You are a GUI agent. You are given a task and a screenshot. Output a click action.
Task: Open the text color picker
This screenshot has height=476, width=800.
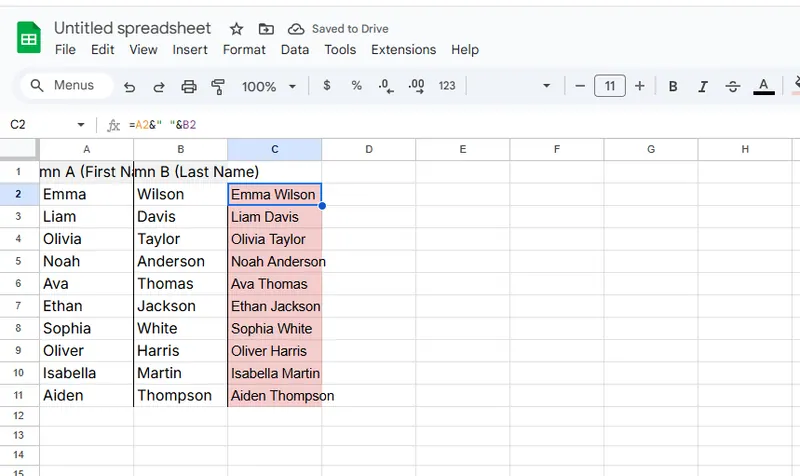click(764, 86)
